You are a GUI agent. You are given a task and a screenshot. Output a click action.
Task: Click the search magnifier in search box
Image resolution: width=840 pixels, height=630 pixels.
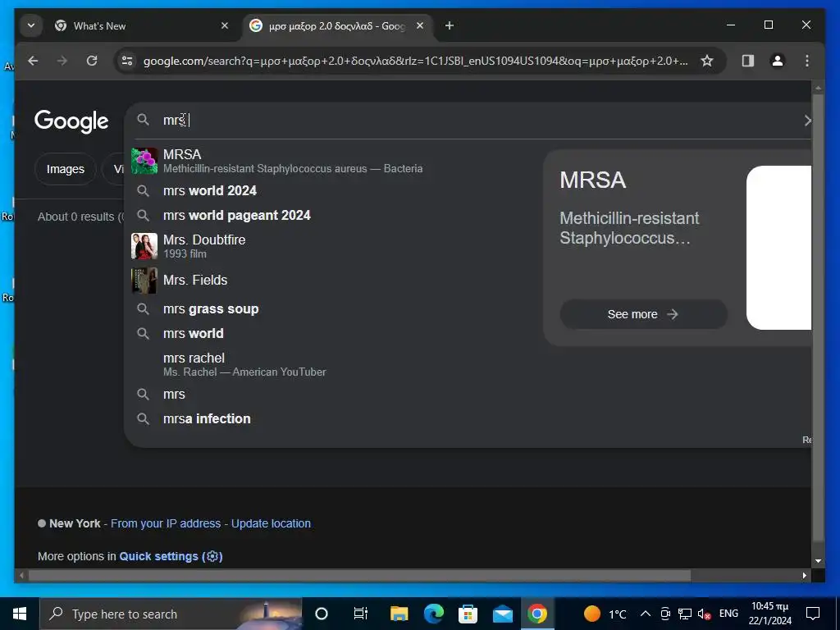(x=143, y=120)
